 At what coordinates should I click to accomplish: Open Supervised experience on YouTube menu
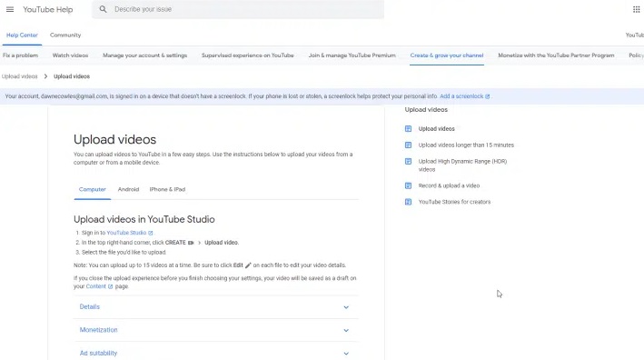pyautogui.click(x=248, y=55)
